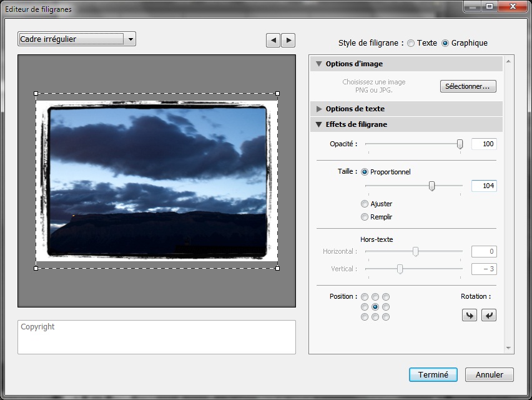Select the bottom-right position anchor
The width and height of the screenshot is (532, 400).
pyautogui.click(x=386, y=317)
